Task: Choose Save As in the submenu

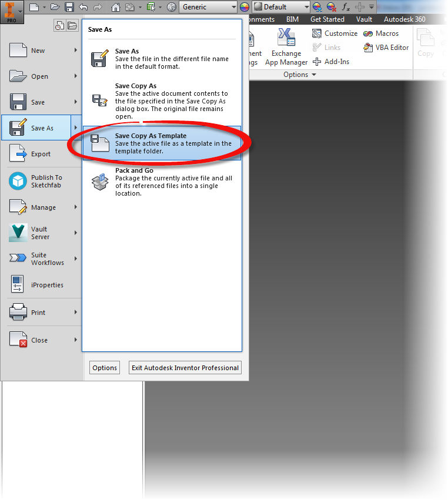Action: click(162, 59)
